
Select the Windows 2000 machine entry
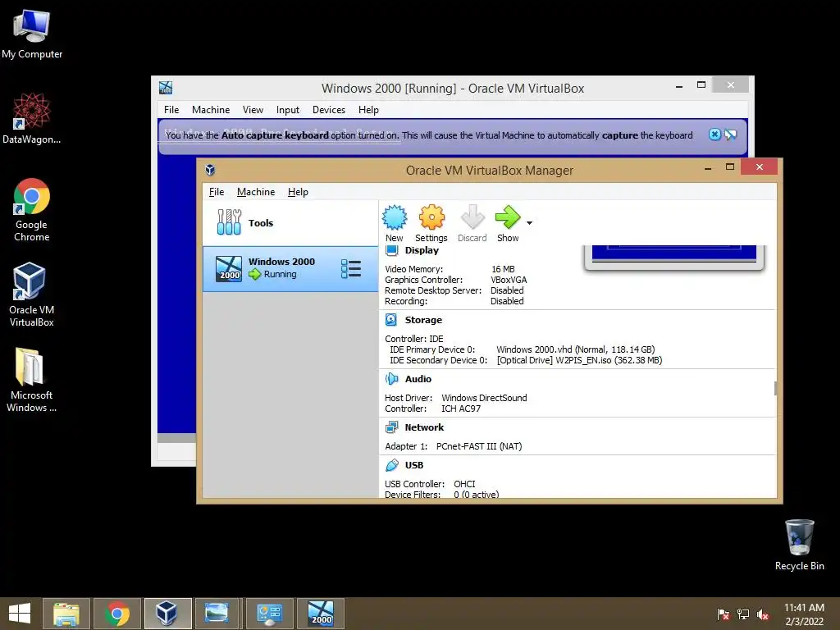pos(290,268)
